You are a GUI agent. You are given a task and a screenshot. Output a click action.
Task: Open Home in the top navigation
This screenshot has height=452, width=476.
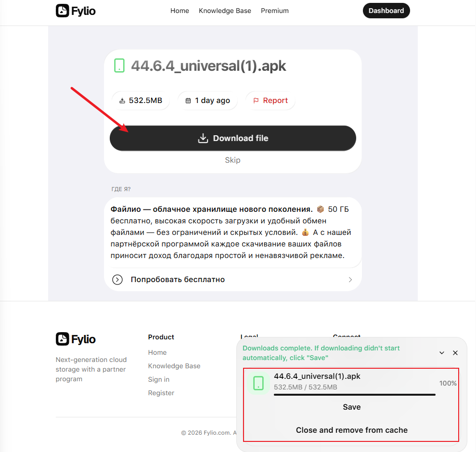click(180, 11)
